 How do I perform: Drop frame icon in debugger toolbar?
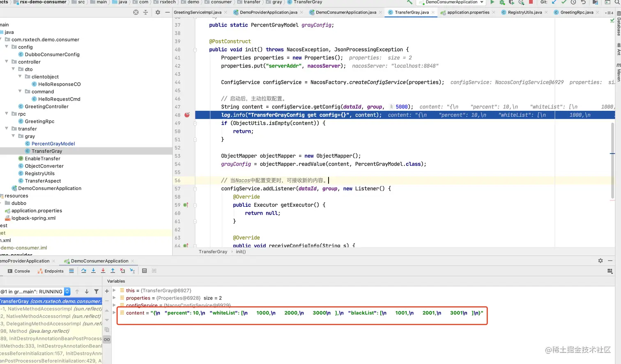(122, 271)
